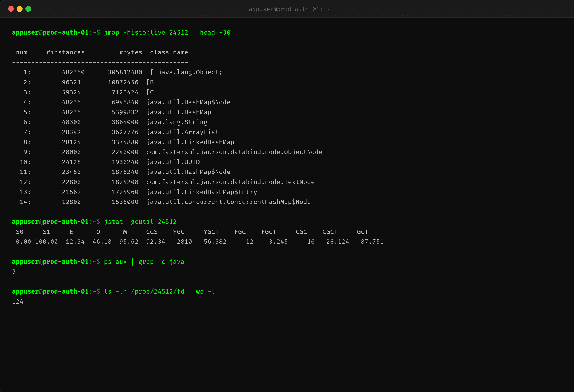Click the #instances column header
Image resolution: width=574 pixels, height=392 pixels.
66,52
